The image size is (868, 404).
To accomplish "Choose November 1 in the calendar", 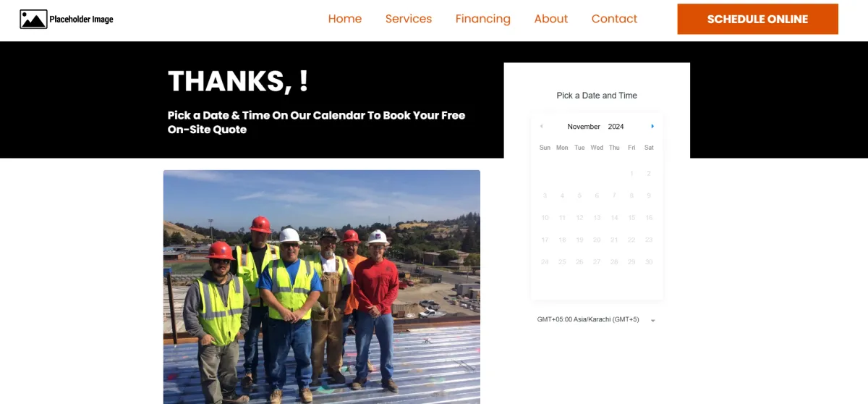I will (x=631, y=174).
